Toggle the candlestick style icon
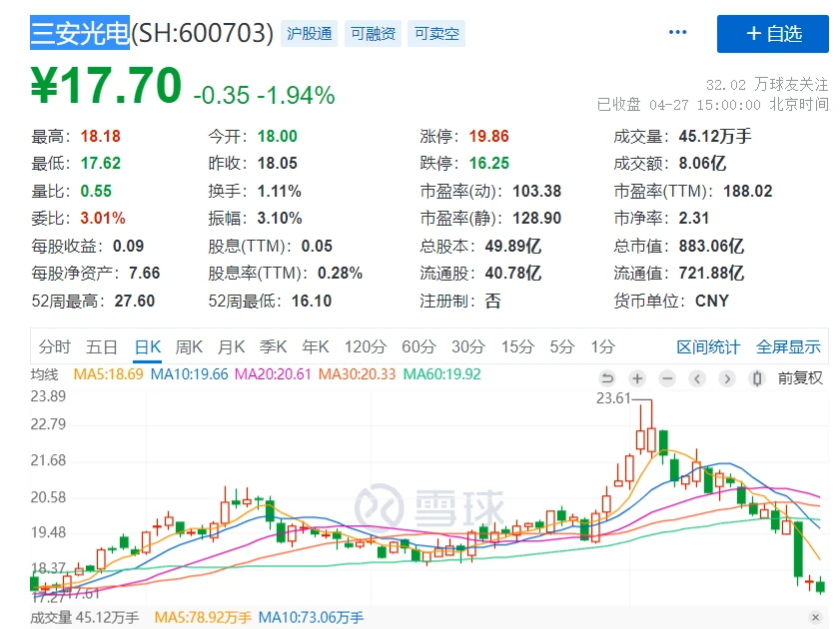This screenshot has width=840, height=629. [757, 378]
